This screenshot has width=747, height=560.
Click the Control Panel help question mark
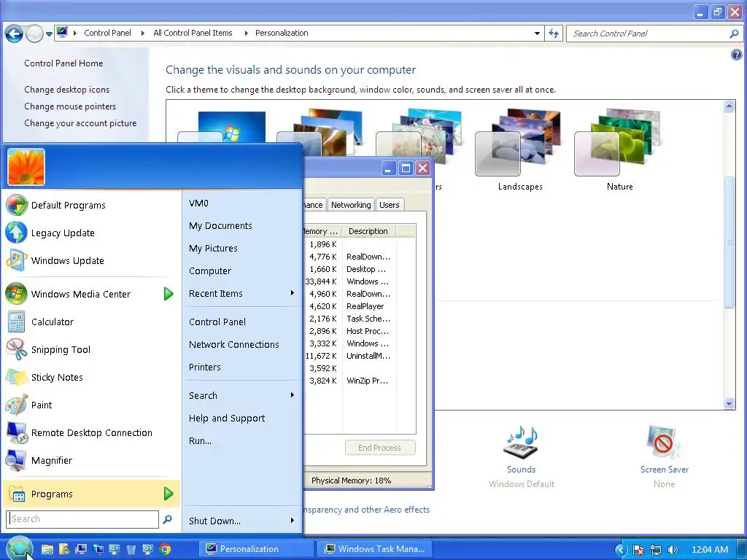click(x=737, y=55)
